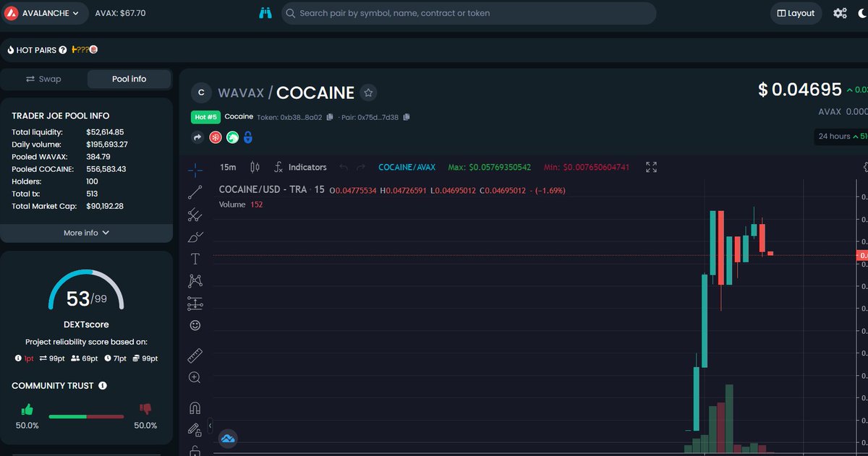Open HOT PAIRS help question mark
This screenshot has height=456, width=868.
(63, 50)
